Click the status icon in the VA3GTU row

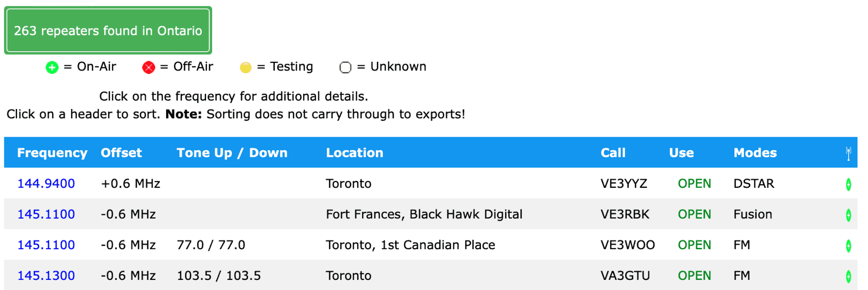848,276
